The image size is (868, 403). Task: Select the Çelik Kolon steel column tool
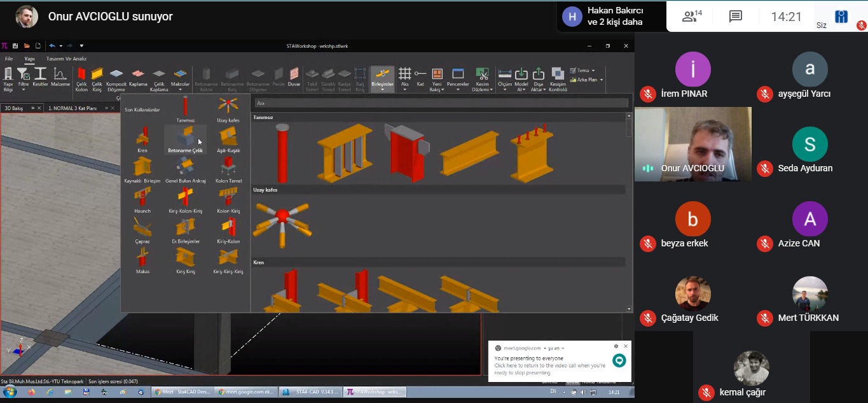click(81, 79)
